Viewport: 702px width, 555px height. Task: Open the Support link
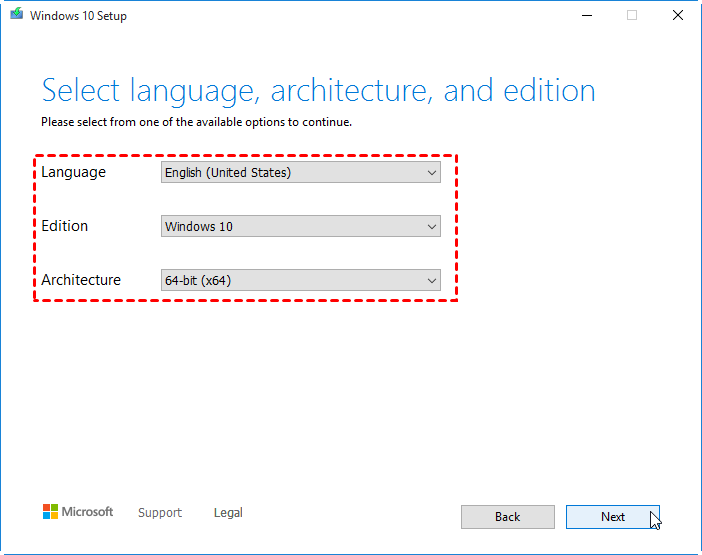(160, 513)
